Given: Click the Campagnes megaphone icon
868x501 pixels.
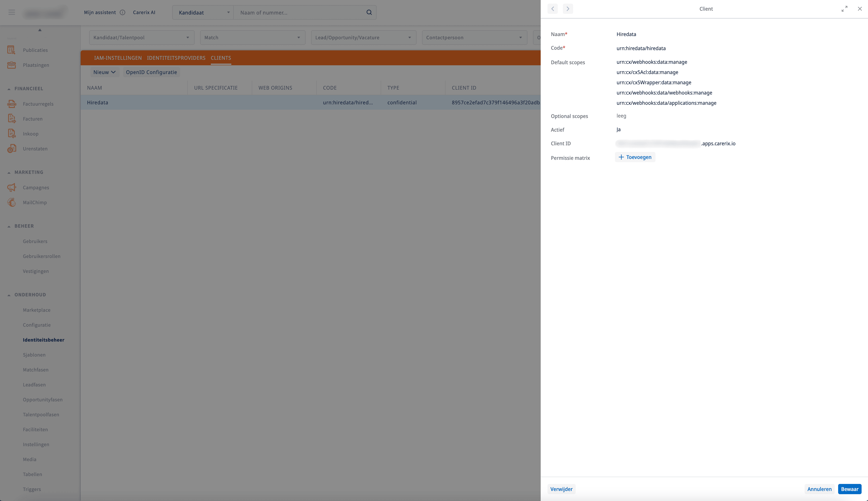Looking at the screenshot, I should click(x=11, y=188).
